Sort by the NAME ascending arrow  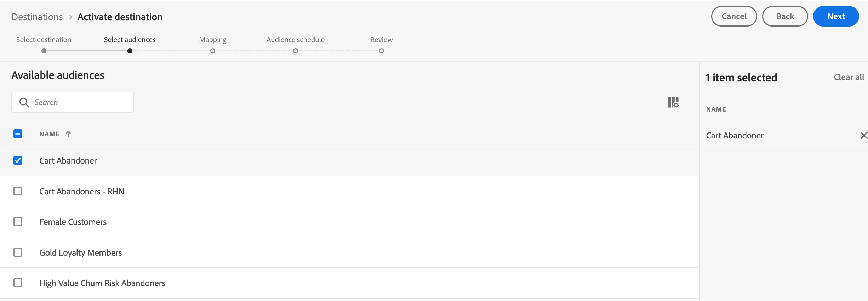tap(68, 134)
